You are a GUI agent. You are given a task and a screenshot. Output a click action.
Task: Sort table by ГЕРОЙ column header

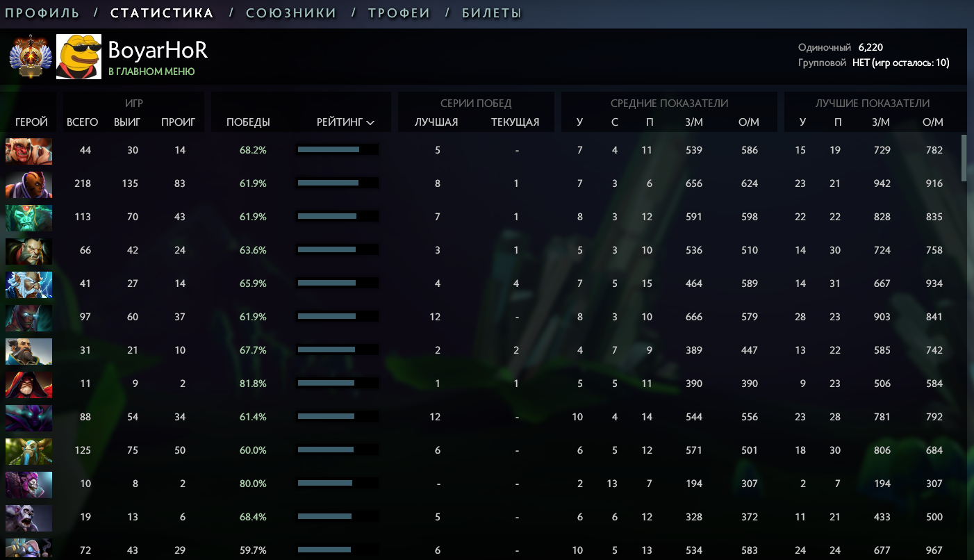(x=31, y=122)
